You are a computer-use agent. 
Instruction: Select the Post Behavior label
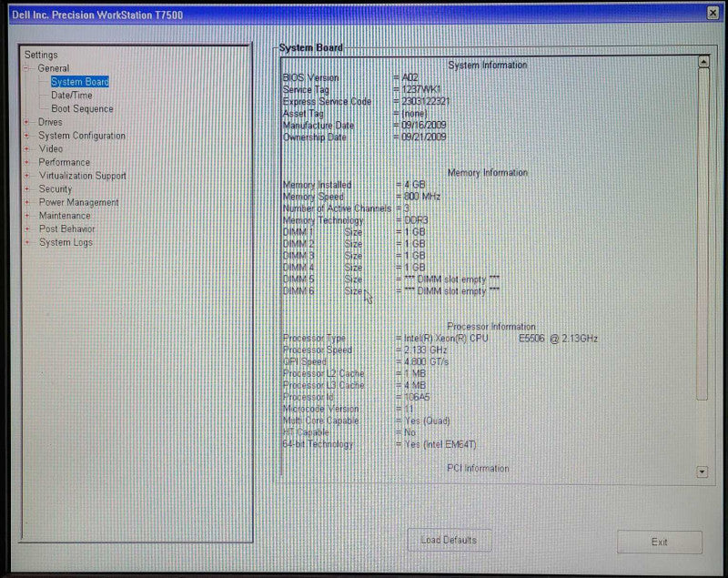(x=66, y=228)
